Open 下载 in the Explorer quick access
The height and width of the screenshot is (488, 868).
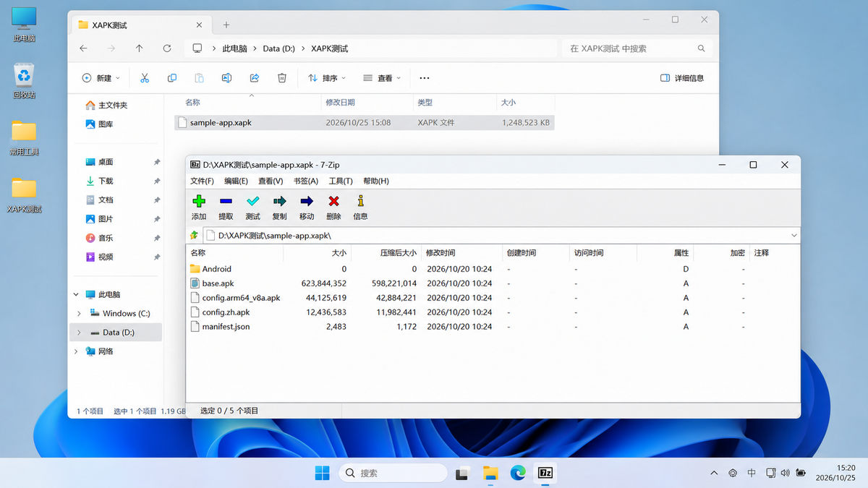click(x=99, y=181)
